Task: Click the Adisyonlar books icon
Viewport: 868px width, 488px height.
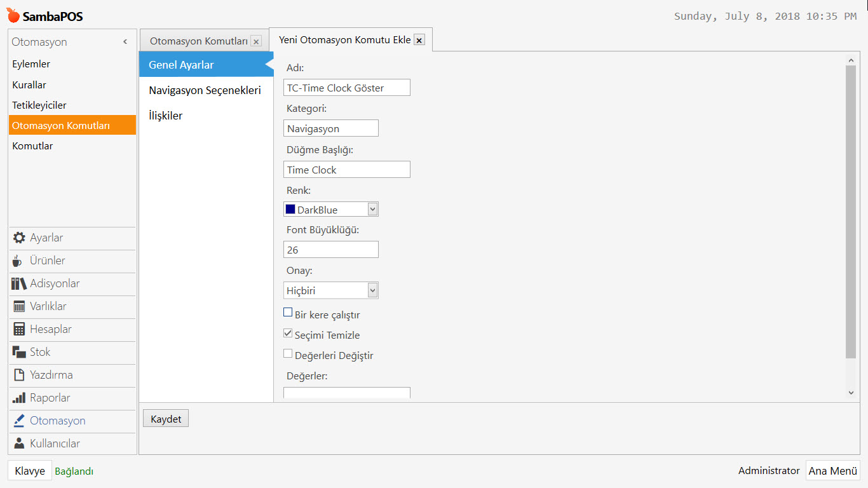Action: point(19,283)
